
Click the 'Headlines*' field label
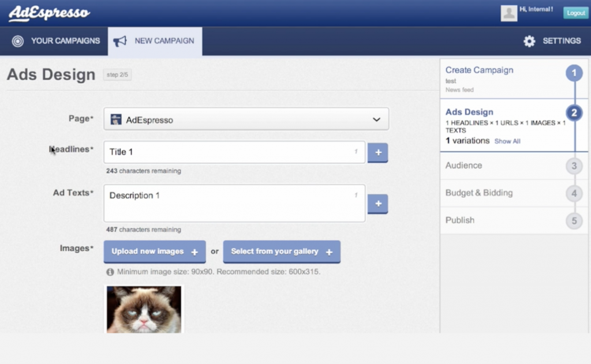pos(71,149)
